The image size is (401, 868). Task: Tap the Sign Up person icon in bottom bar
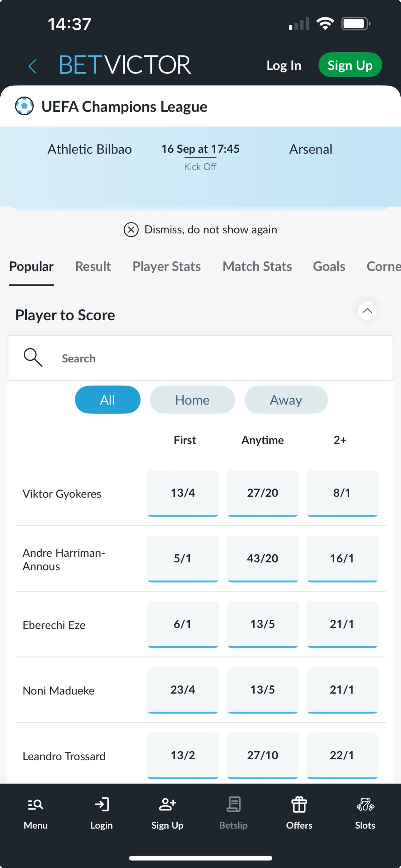click(x=167, y=805)
